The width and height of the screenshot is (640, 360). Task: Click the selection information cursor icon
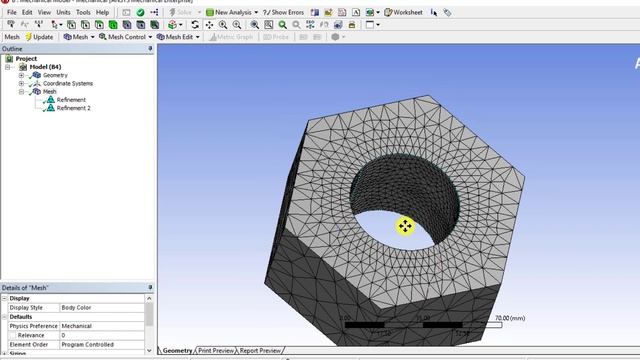coord(434,13)
